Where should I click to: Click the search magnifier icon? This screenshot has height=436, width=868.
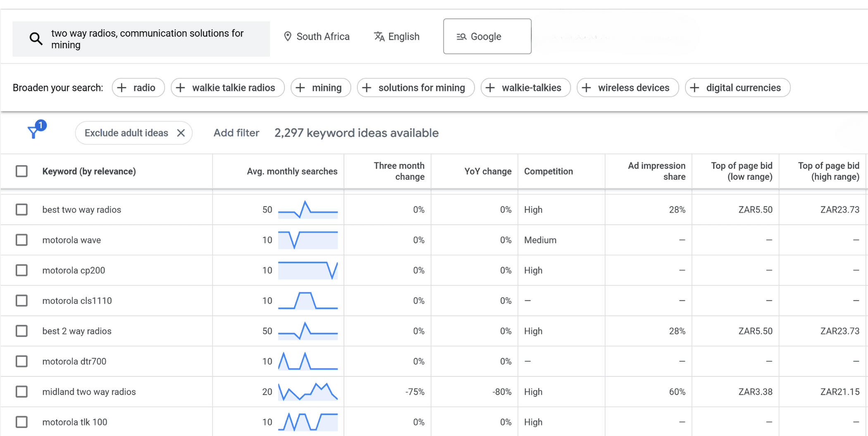[36, 38]
